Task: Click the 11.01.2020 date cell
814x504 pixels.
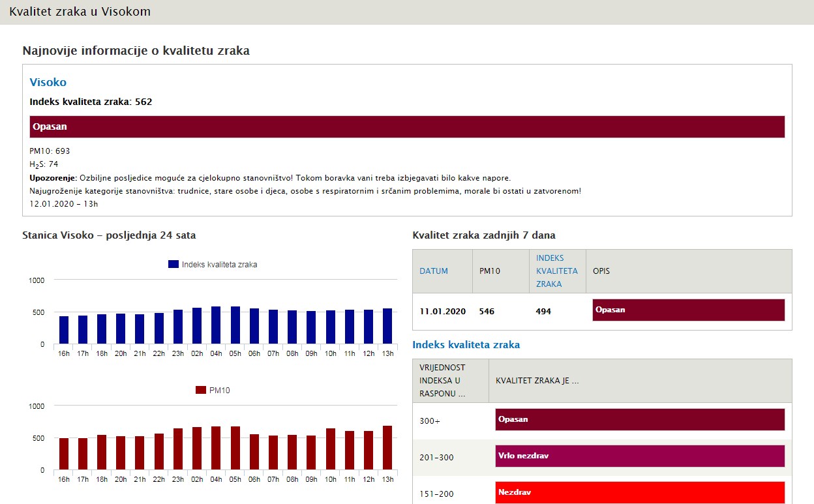Action: coord(442,312)
